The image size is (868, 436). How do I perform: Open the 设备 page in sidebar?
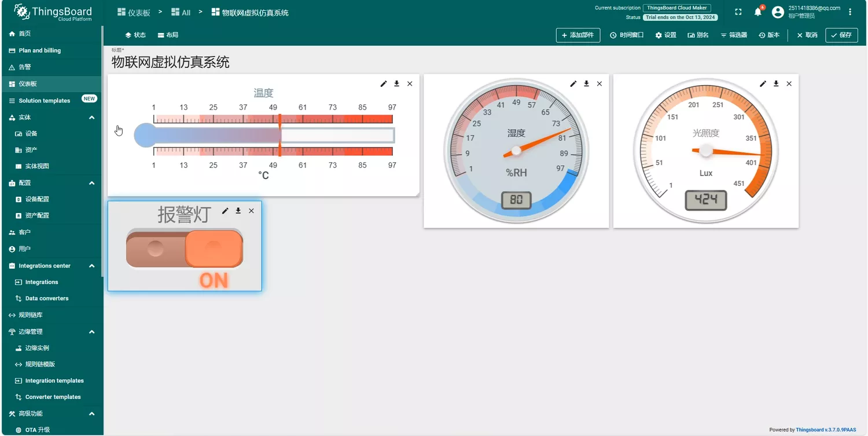31,134
